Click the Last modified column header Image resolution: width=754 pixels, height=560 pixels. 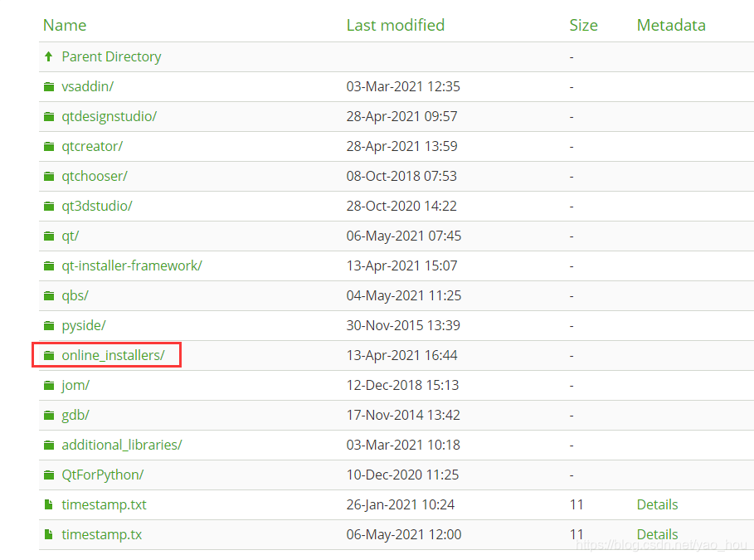tap(396, 25)
